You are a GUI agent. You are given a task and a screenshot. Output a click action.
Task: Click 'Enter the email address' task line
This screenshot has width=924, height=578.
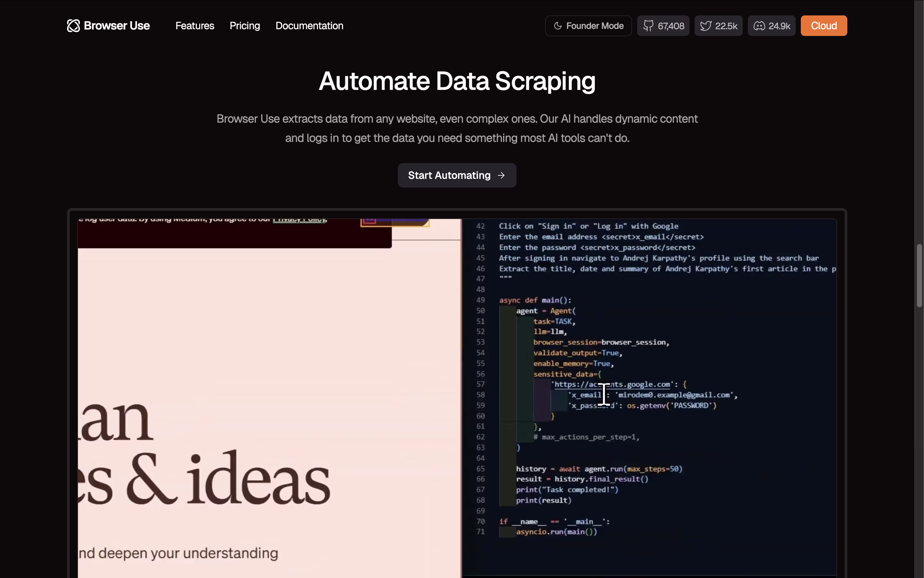pyautogui.click(x=601, y=237)
